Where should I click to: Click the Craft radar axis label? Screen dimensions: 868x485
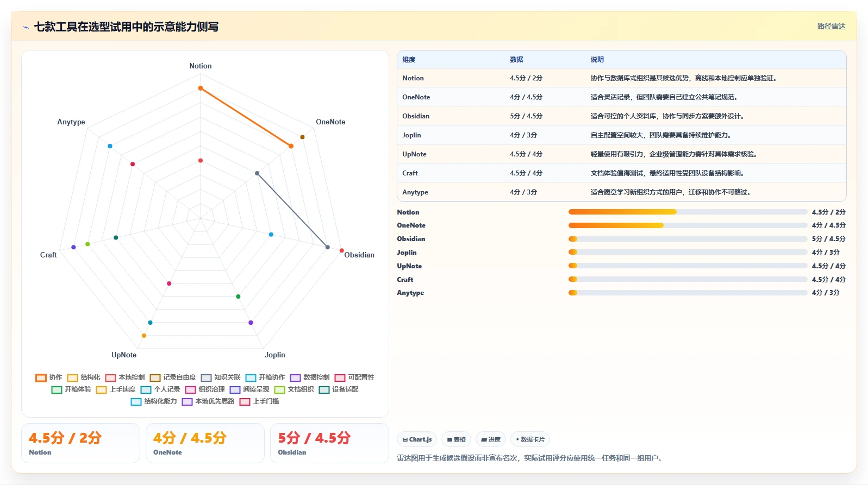point(48,255)
